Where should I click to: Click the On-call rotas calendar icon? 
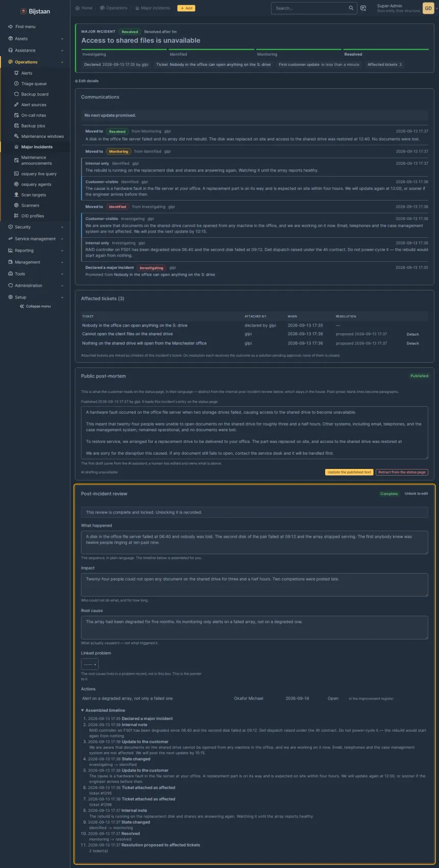(x=16, y=115)
